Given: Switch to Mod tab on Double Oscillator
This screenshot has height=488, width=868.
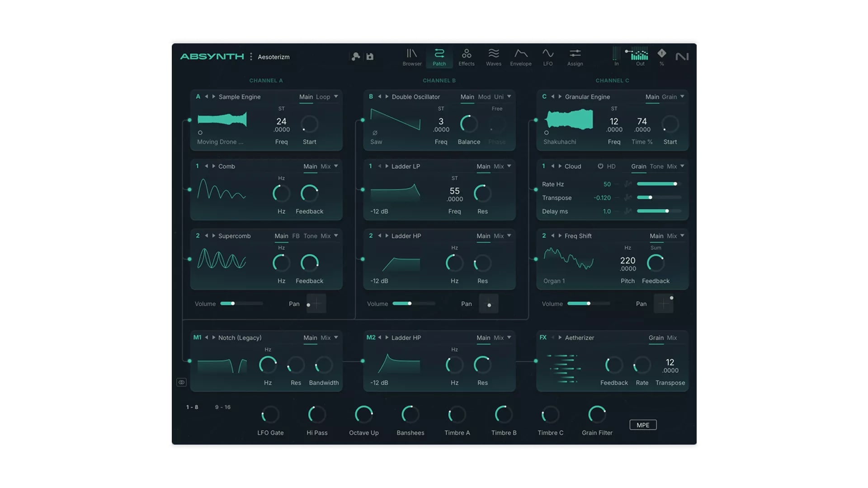Looking at the screenshot, I should [484, 97].
